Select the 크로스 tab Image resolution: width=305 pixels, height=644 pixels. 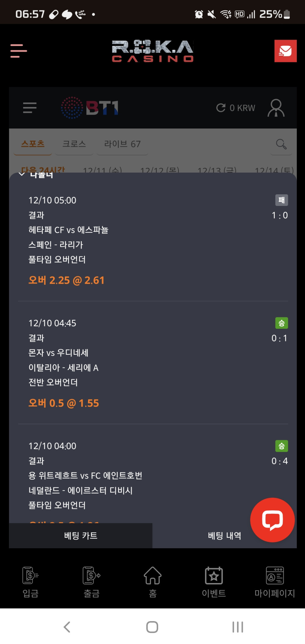(74, 144)
